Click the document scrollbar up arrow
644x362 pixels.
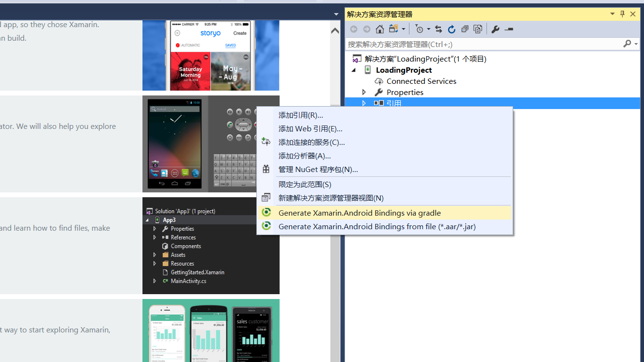[335, 31]
